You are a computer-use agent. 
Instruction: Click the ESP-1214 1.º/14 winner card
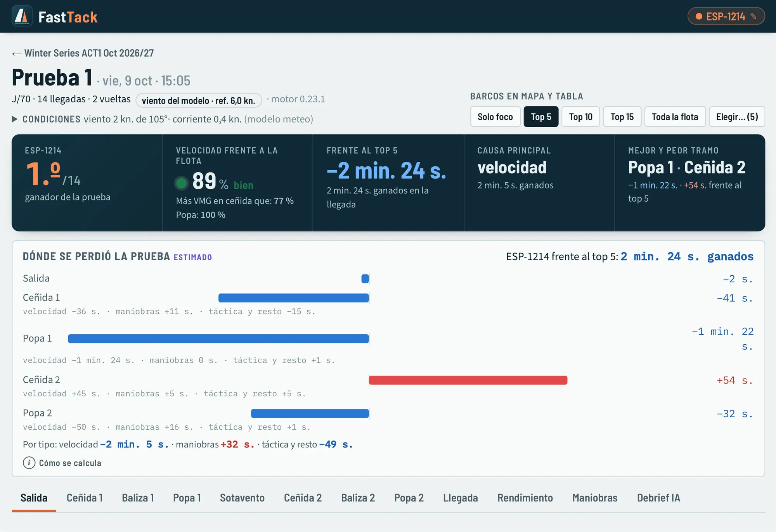(87, 183)
